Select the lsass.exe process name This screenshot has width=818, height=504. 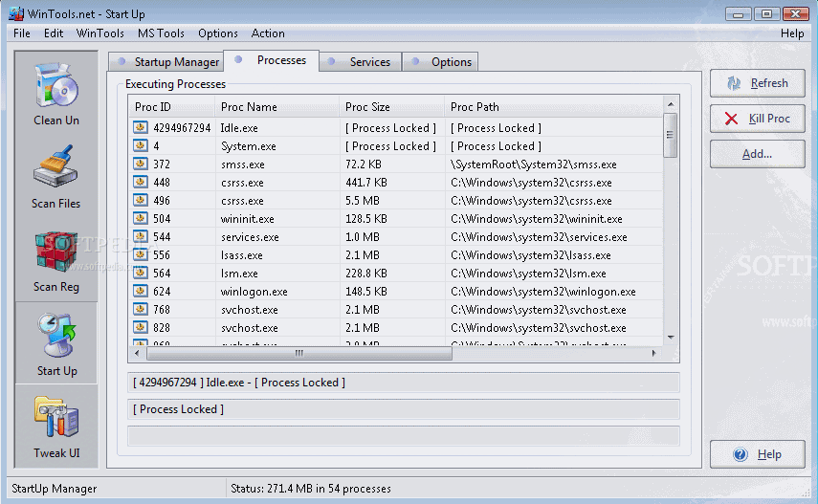coord(241,255)
